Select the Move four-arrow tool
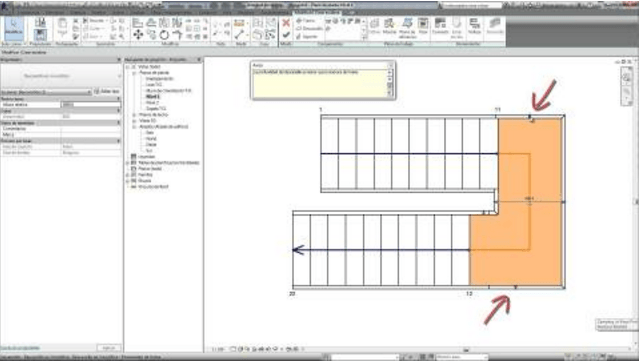640x362 pixels. point(138,35)
